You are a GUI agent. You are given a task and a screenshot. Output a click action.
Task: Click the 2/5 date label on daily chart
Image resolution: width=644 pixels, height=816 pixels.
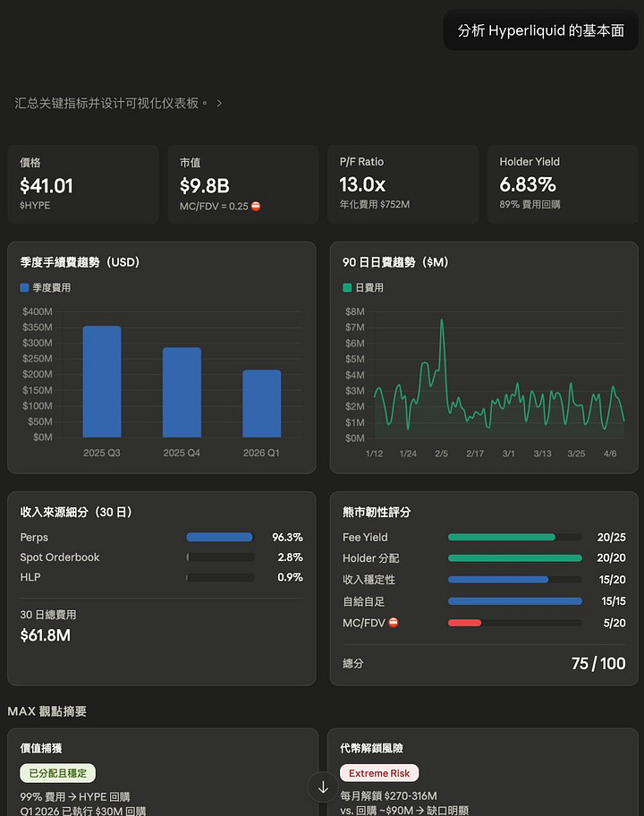click(x=441, y=454)
